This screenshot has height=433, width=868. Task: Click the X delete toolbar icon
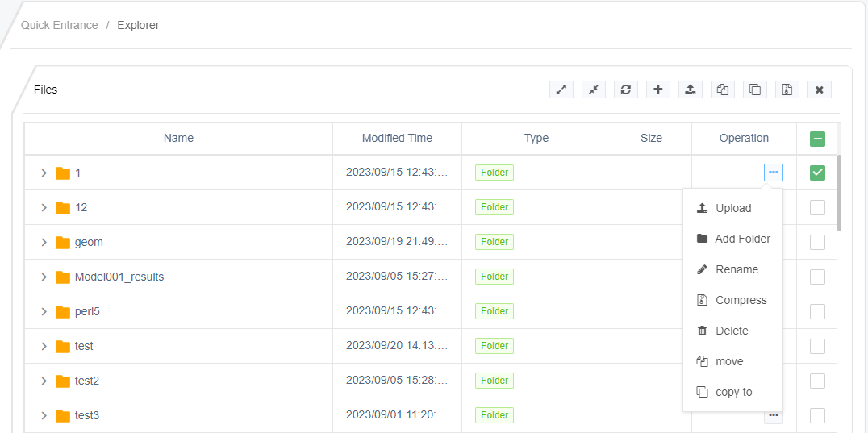[x=820, y=90]
